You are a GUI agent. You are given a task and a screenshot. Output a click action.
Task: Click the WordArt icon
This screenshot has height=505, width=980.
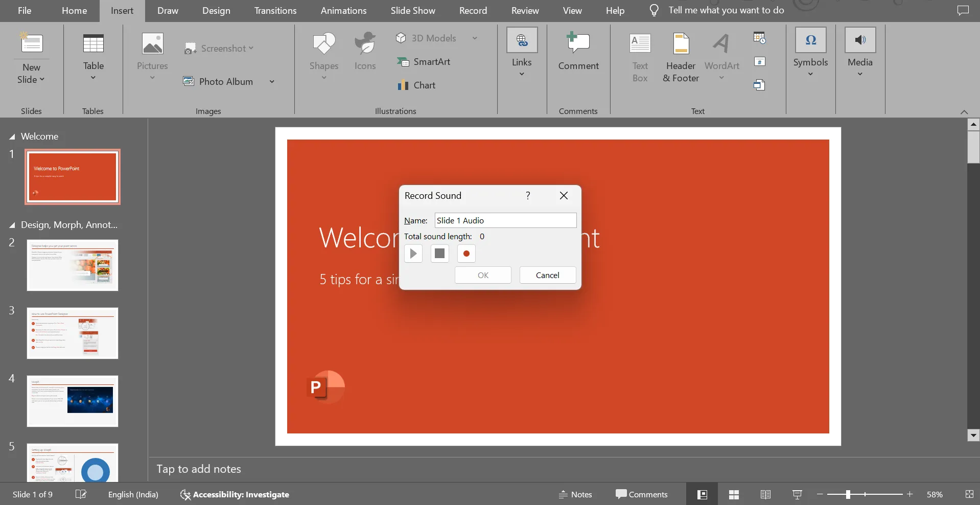pyautogui.click(x=721, y=43)
